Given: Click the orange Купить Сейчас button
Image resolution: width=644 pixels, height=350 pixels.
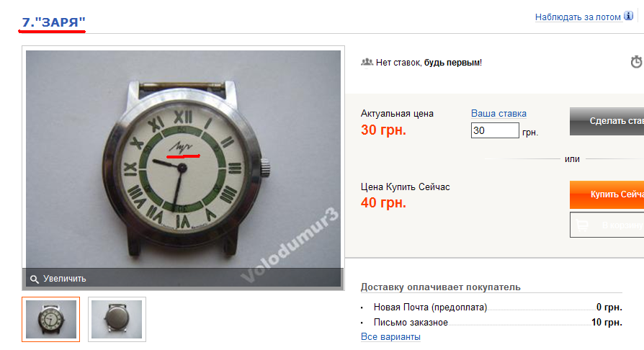Looking at the screenshot, I should 607,194.
